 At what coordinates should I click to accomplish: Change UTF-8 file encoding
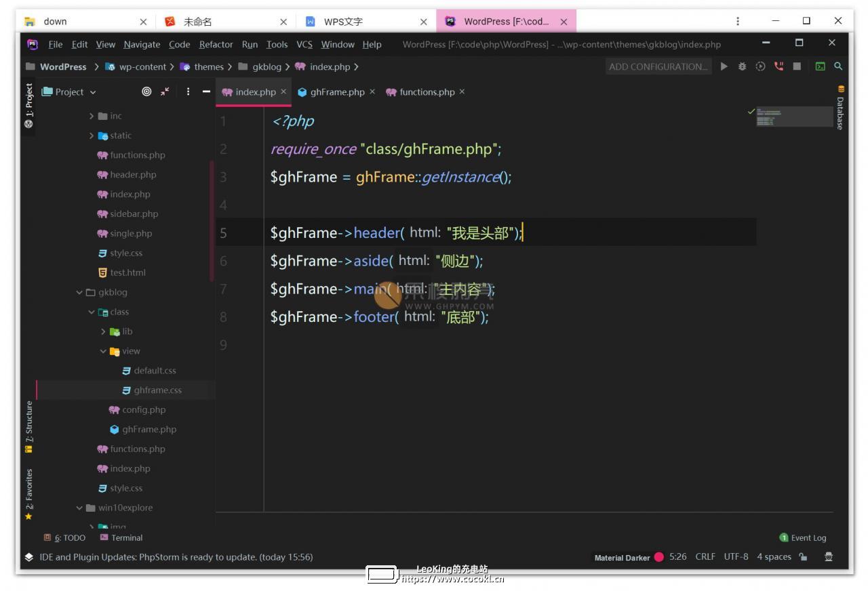pyautogui.click(x=736, y=557)
